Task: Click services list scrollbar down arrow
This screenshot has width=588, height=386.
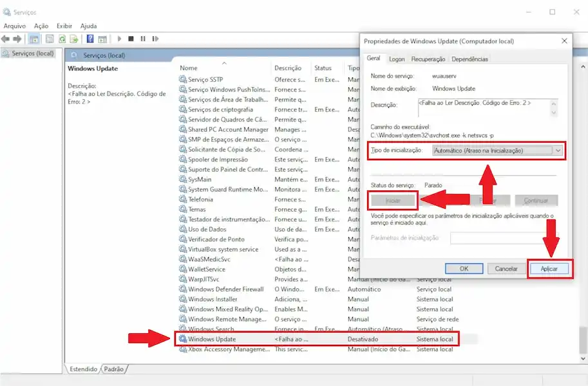Action: pyautogui.click(x=583, y=358)
